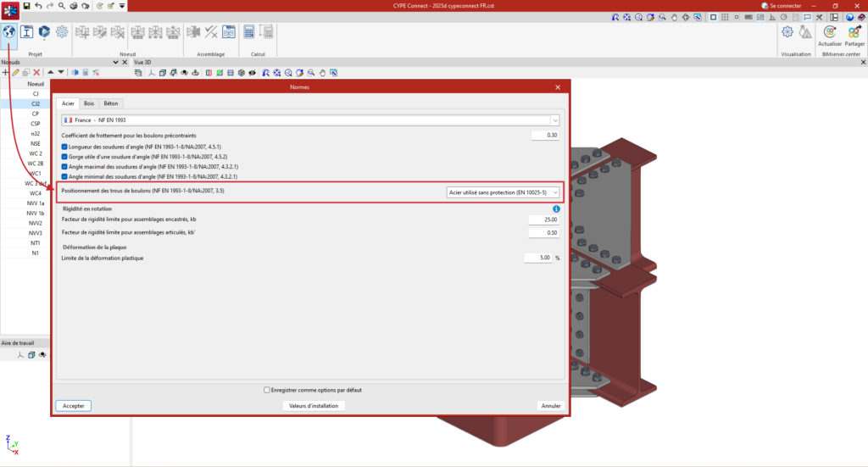Open the quick access toolbar customize arrow
This screenshot has height=467, width=868.
click(x=122, y=6)
